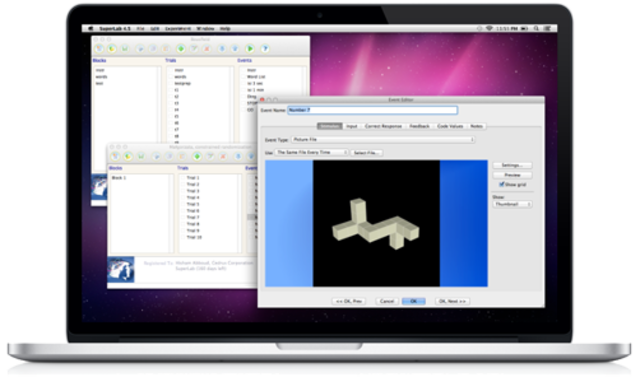
Task: Check the Trial 8 checkbox
Action: coord(183,224)
